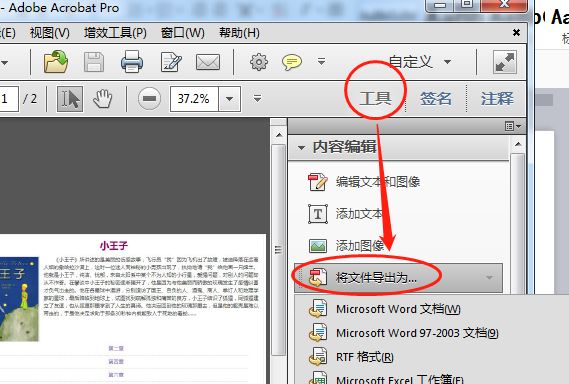This screenshot has width=569, height=384.
Task: Switch to the 签名 pane tab
Action: click(436, 98)
